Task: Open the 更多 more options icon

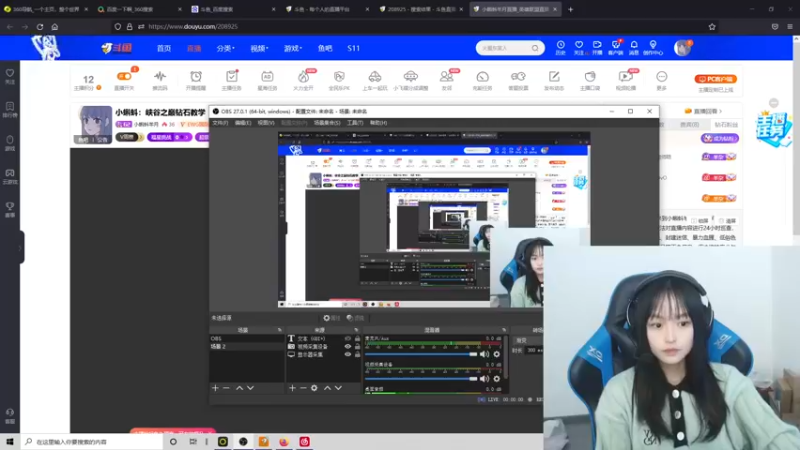Action: (662, 77)
